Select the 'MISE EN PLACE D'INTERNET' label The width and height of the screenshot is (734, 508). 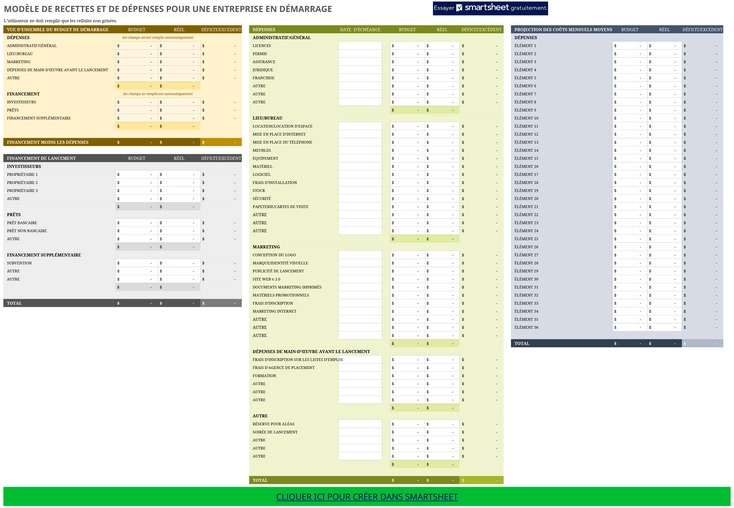click(279, 134)
